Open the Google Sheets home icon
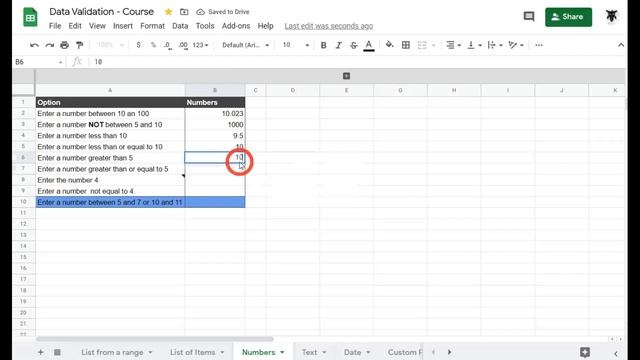This screenshot has width=640, height=360. click(30, 17)
